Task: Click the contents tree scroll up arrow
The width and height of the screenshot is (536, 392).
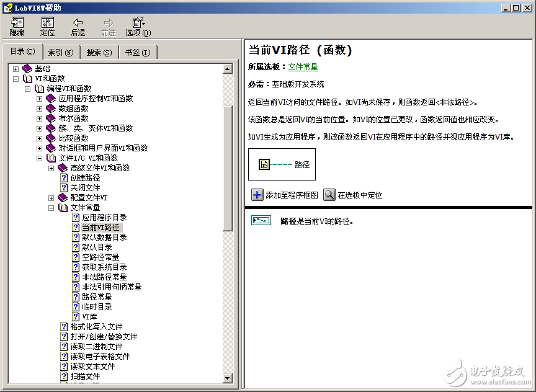Action: pos(228,69)
